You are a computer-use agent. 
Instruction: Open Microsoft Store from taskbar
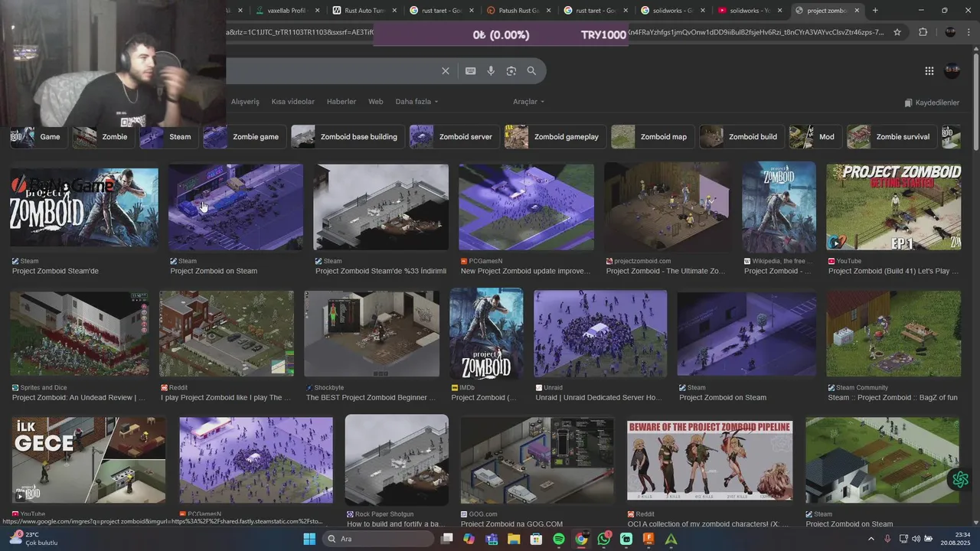[x=536, y=539]
